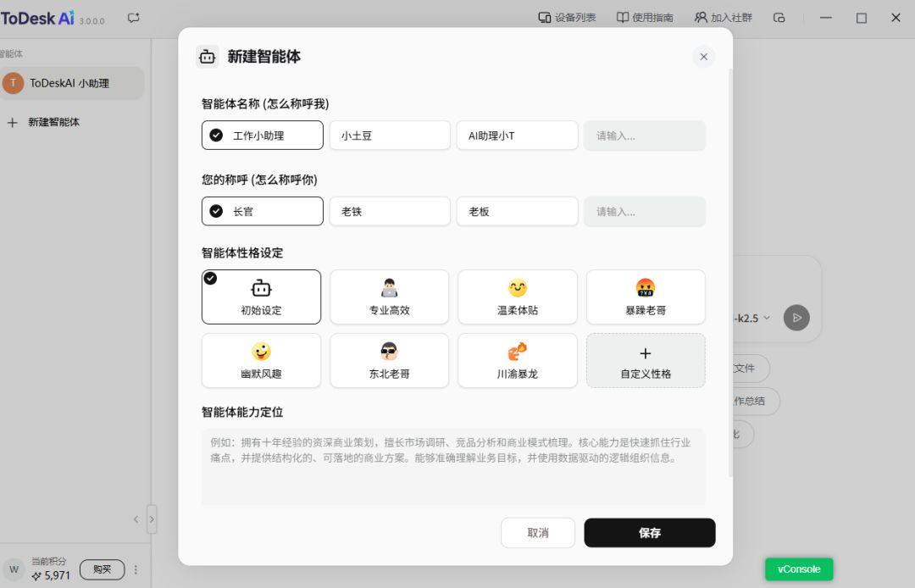915x588 pixels.
Task: Click 加入社群 to join community
Action: pyautogui.click(x=723, y=18)
